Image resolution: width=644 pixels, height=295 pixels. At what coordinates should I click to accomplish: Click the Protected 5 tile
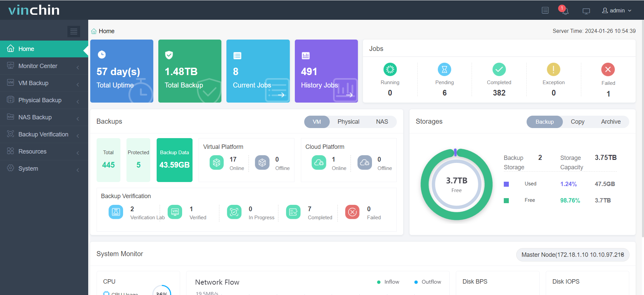pyautogui.click(x=138, y=160)
